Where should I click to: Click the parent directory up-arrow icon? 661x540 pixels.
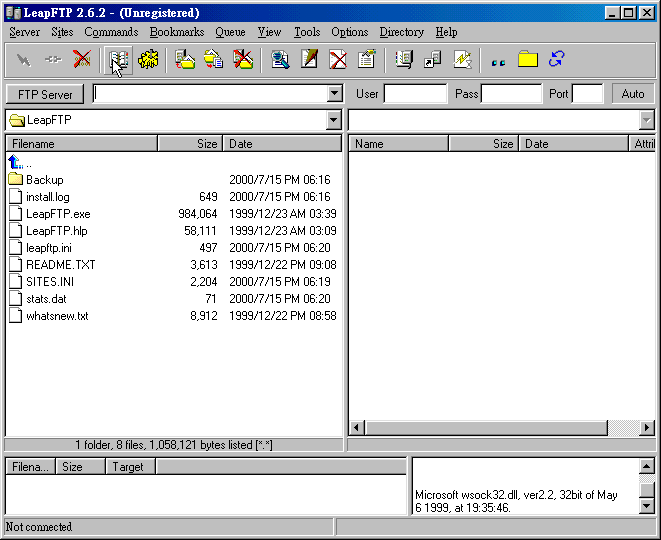click(15, 162)
